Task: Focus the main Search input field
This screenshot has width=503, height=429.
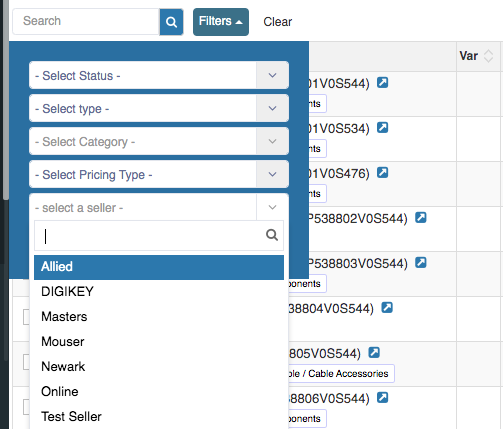Action: 86,21
